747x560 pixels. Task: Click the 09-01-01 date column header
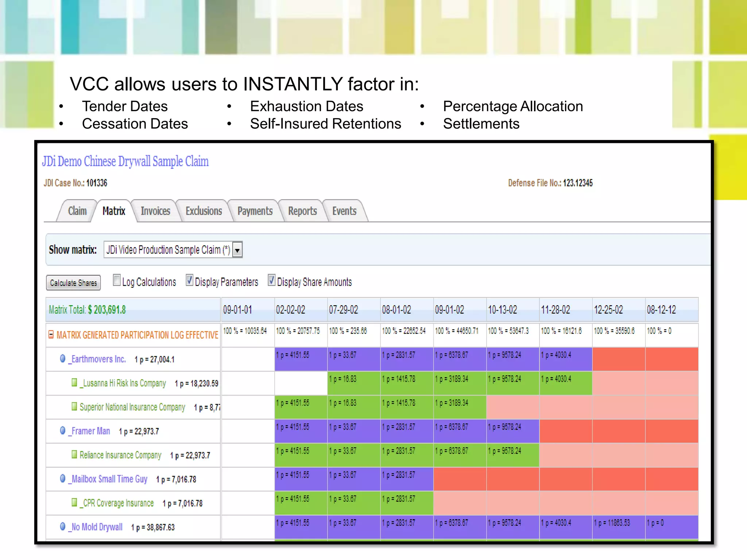click(x=238, y=310)
